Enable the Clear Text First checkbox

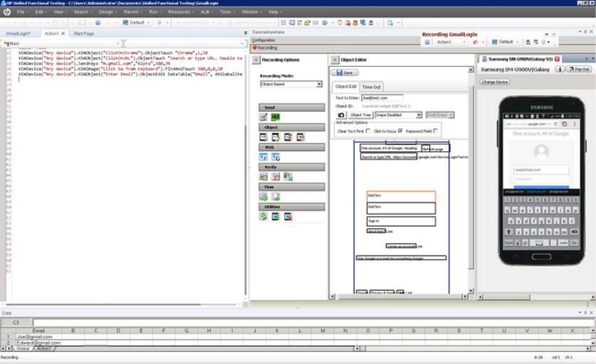(368, 131)
